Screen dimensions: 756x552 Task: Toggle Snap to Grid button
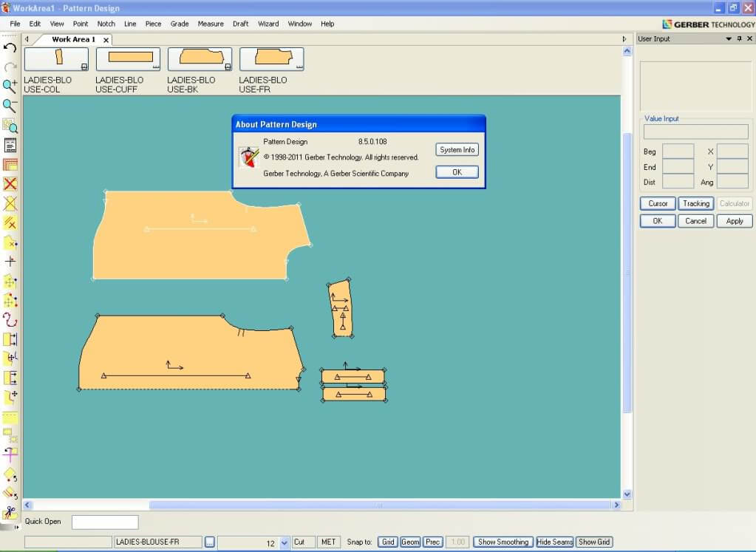coord(388,542)
